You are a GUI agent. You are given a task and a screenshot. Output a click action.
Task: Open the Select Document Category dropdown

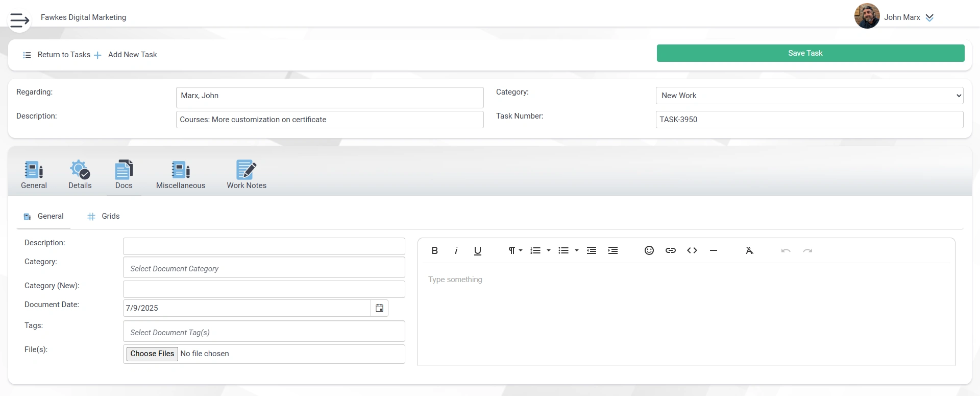pos(264,267)
